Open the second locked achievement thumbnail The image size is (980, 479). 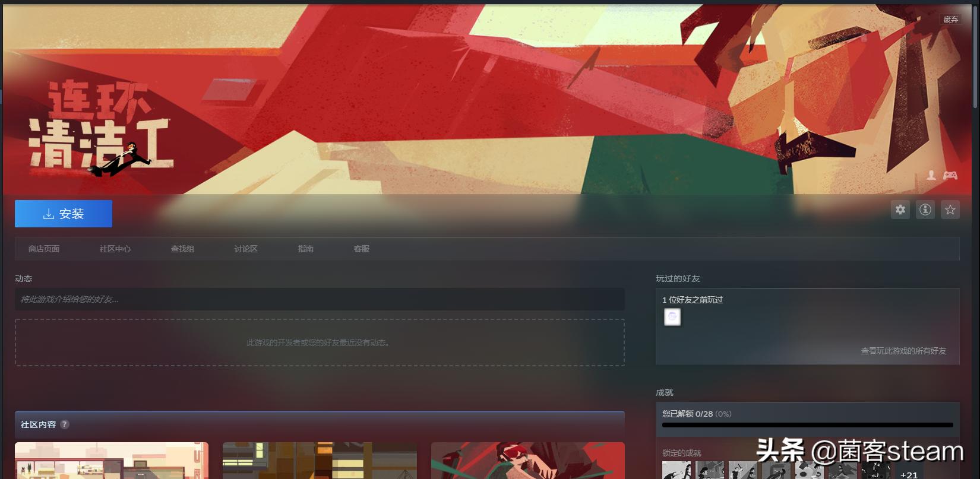[x=710, y=470]
